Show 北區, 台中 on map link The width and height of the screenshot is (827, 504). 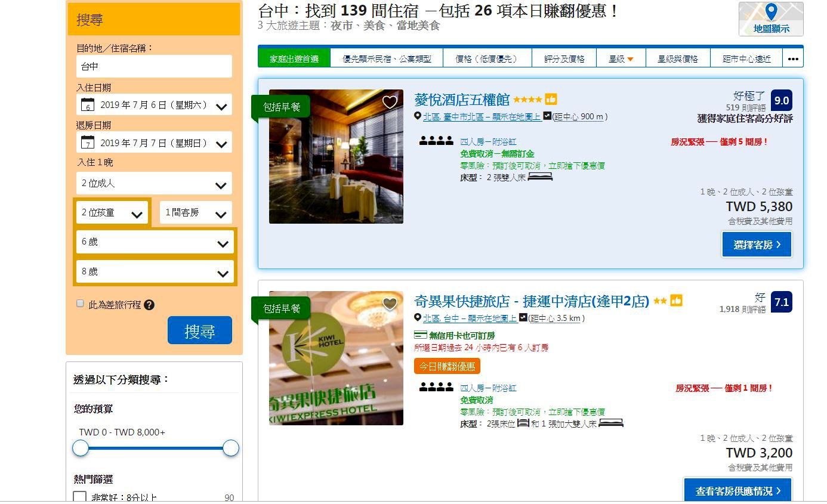point(470,319)
